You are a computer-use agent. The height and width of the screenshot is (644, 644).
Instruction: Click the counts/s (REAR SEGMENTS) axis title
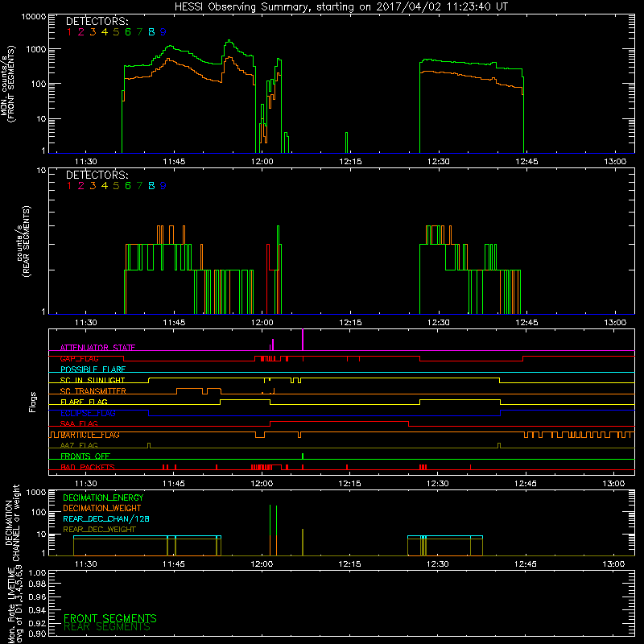point(23,242)
